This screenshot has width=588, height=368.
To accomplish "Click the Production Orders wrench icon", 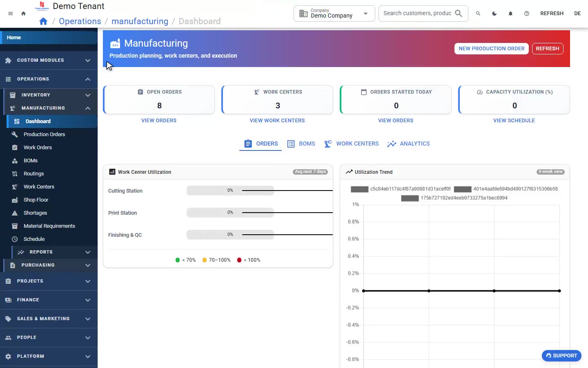I will coord(15,134).
